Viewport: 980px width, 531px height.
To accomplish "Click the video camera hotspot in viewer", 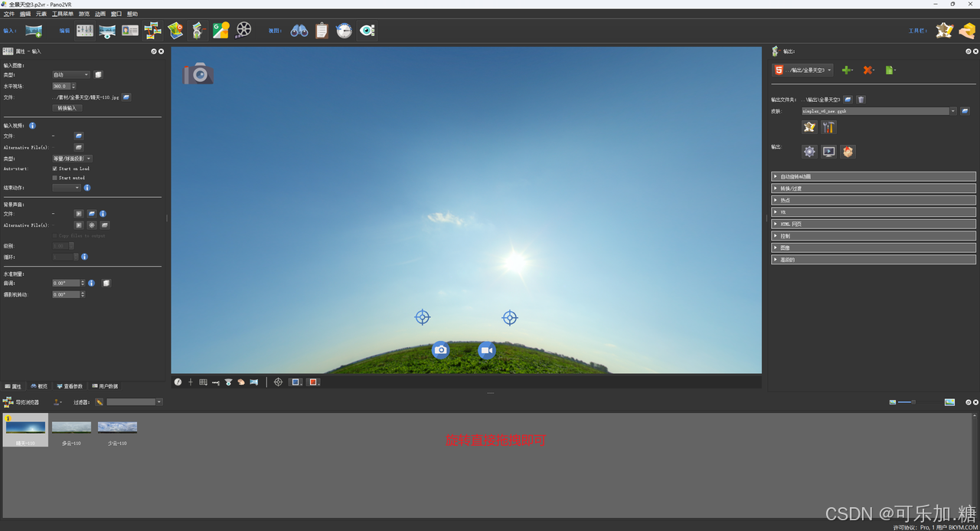I will (x=487, y=350).
